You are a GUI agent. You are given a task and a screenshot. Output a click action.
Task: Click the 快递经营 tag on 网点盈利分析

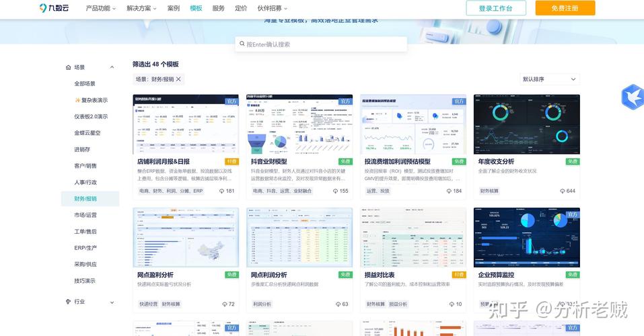click(x=148, y=304)
